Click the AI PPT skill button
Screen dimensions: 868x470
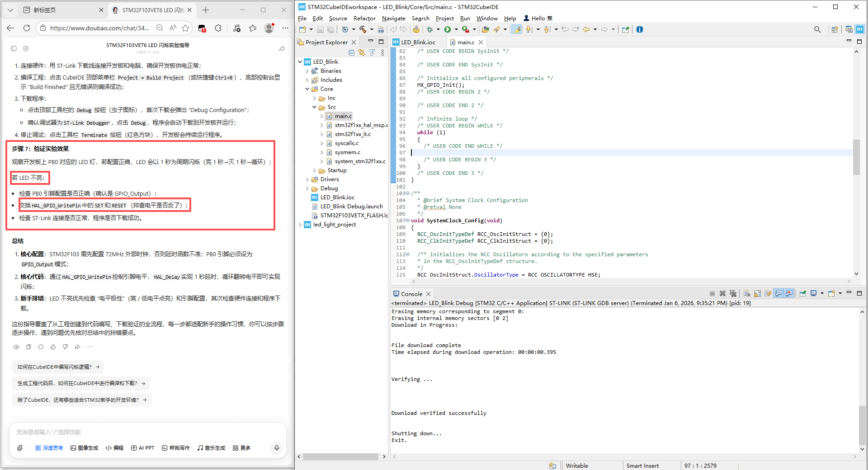143,448
